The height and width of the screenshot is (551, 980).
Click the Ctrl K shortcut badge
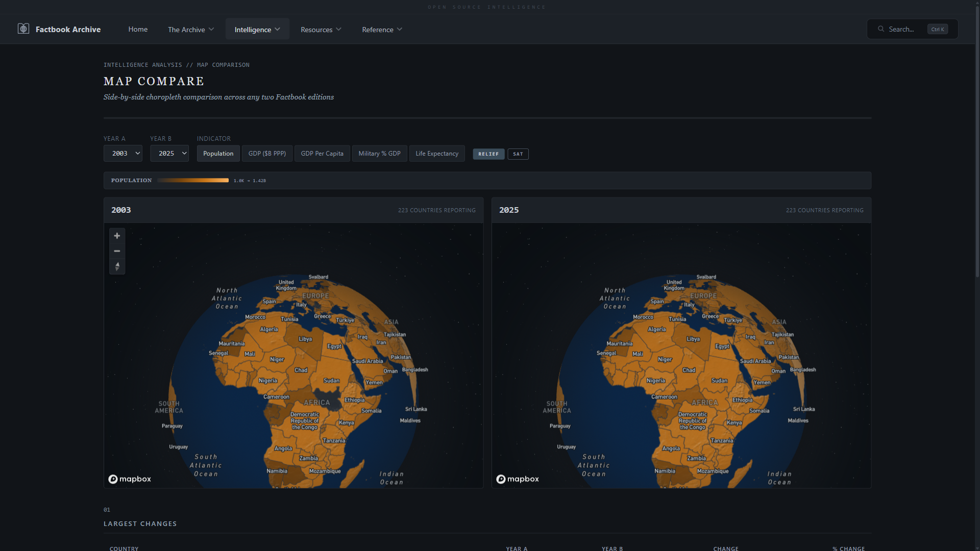pyautogui.click(x=938, y=29)
